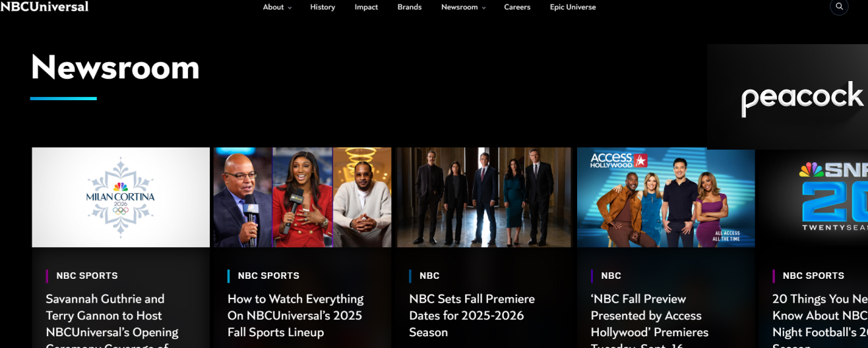
Task: Expand the About dropdown chevron
Action: click(x=290, y=8)
